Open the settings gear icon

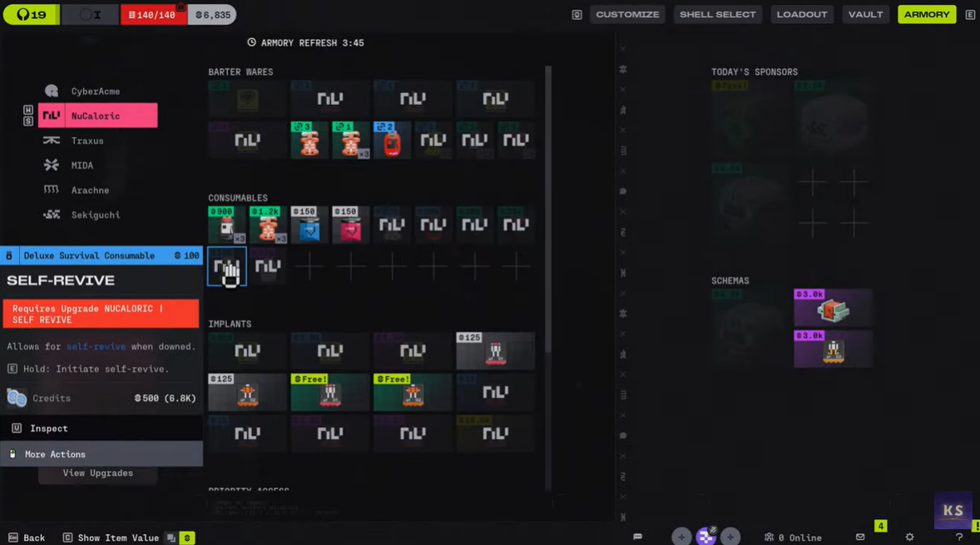(x=909, y=537)
